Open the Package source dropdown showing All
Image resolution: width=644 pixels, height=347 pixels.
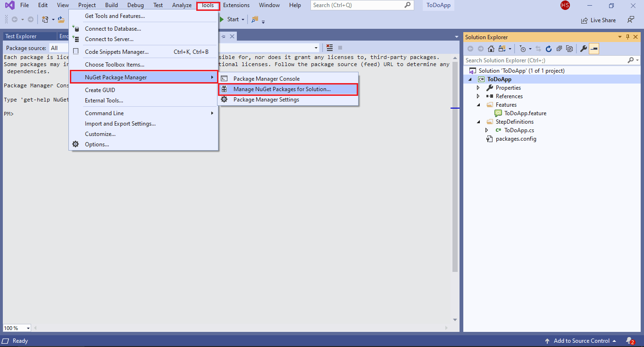pyautogui.click(x=59, y=48)
